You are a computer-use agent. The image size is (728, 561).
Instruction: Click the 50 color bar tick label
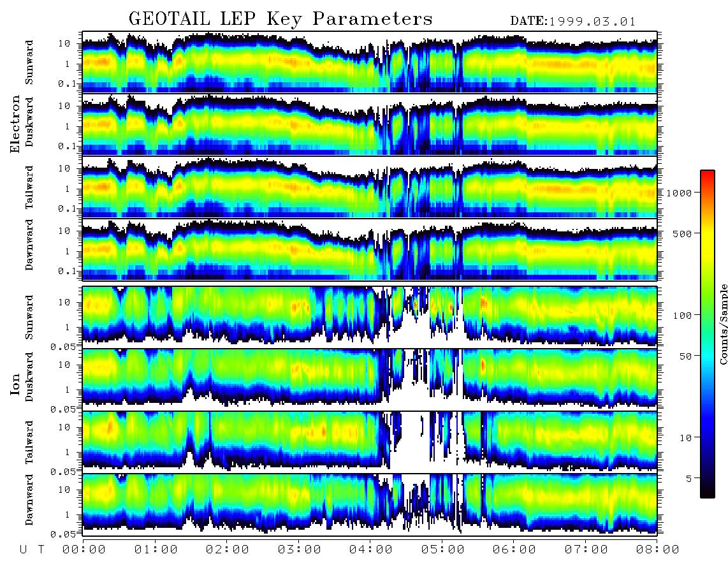tap(685, 356)
